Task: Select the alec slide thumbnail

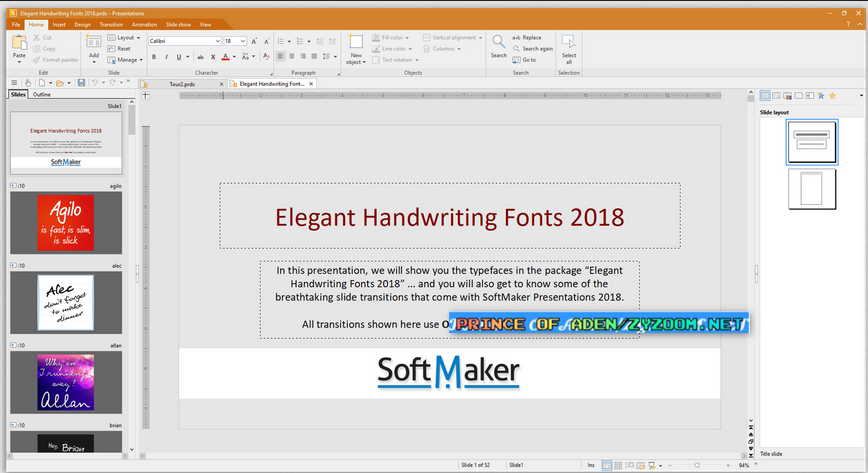Action: pyautogui.click(x=66, y=302)
